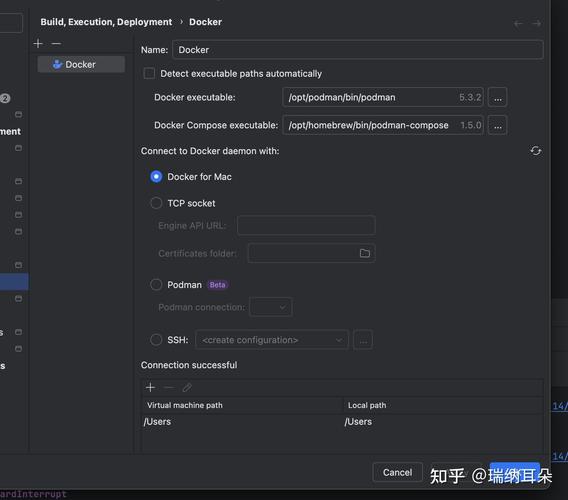Open the SSH create configuration dropdown

[x=272, y=340]
